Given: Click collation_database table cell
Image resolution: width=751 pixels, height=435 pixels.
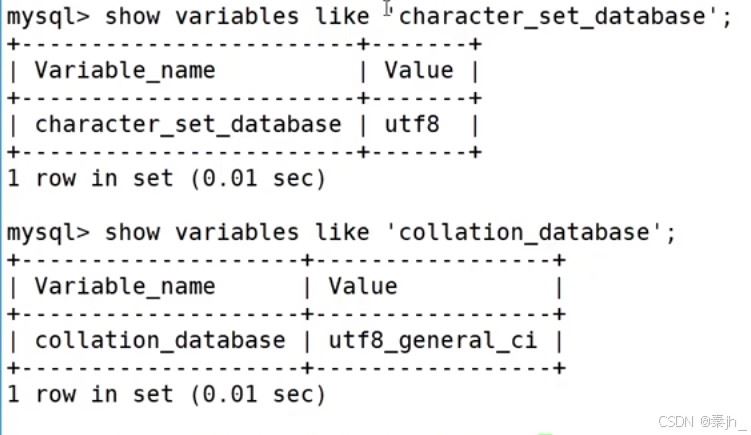Looking at the screenshot, I should click(x=160, y=341).
